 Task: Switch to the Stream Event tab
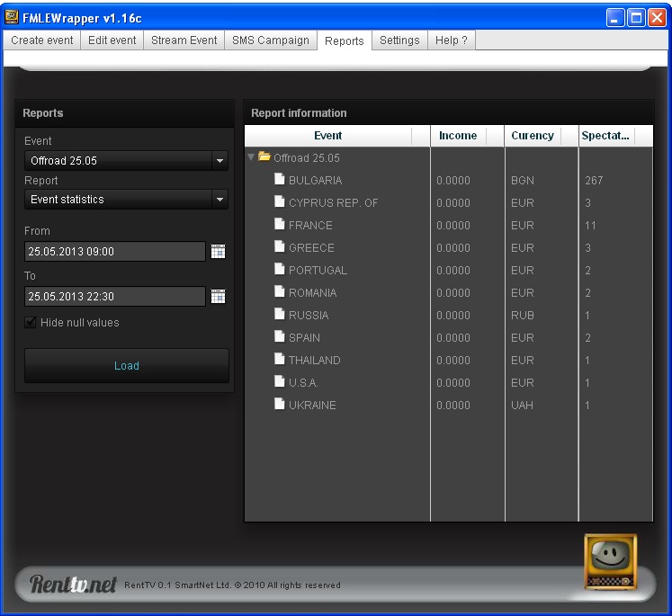tap(184, 40)
